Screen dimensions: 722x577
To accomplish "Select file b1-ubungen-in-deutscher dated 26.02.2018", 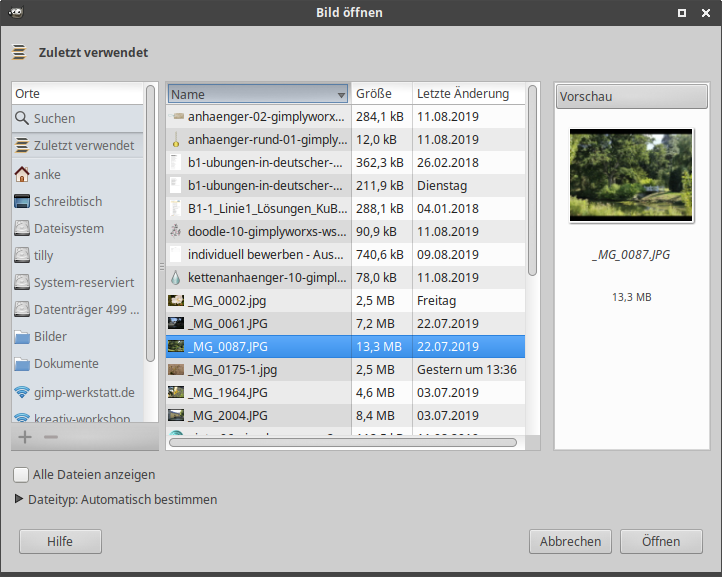I will click(x=345, y=163).
